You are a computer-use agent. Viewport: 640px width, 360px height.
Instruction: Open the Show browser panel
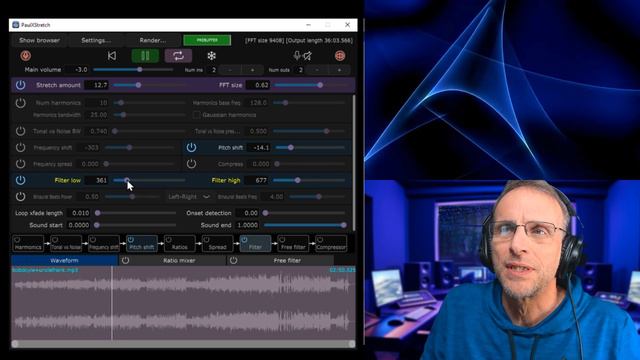pos(39,40)
